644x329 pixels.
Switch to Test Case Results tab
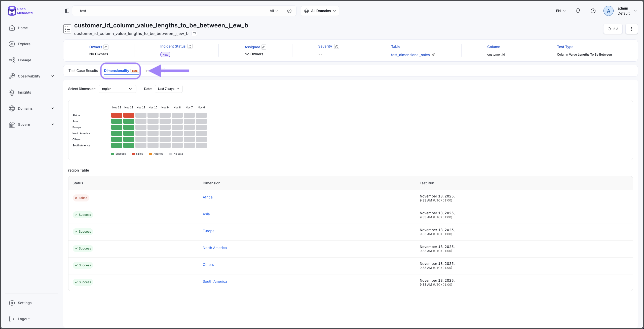pos(83,71)
